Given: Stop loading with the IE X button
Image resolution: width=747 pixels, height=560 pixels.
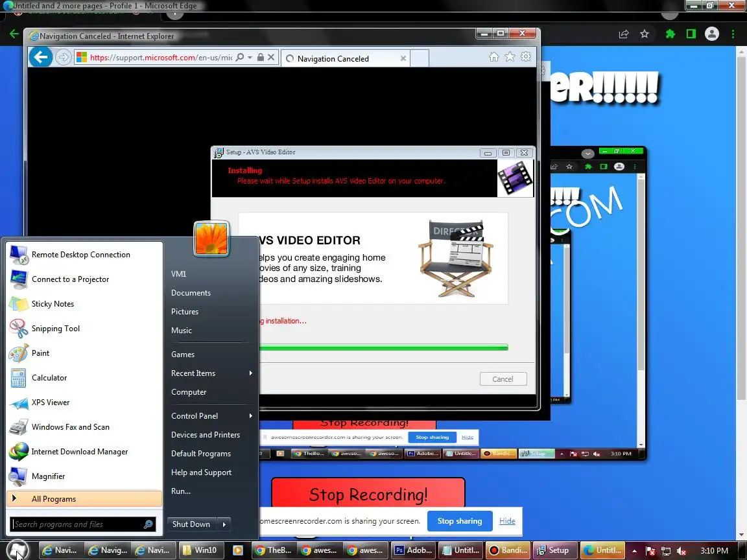Looking at the screenshot, I should coord(271,57).
